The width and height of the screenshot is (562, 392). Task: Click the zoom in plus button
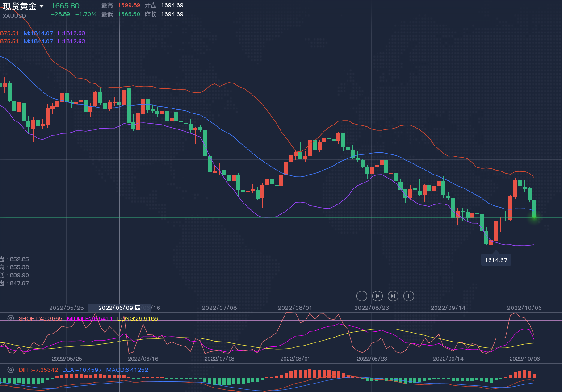tap(409, 296)
